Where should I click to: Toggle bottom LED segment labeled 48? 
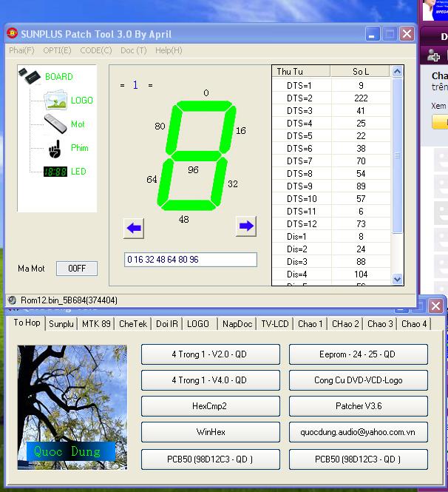click(189, 205)
